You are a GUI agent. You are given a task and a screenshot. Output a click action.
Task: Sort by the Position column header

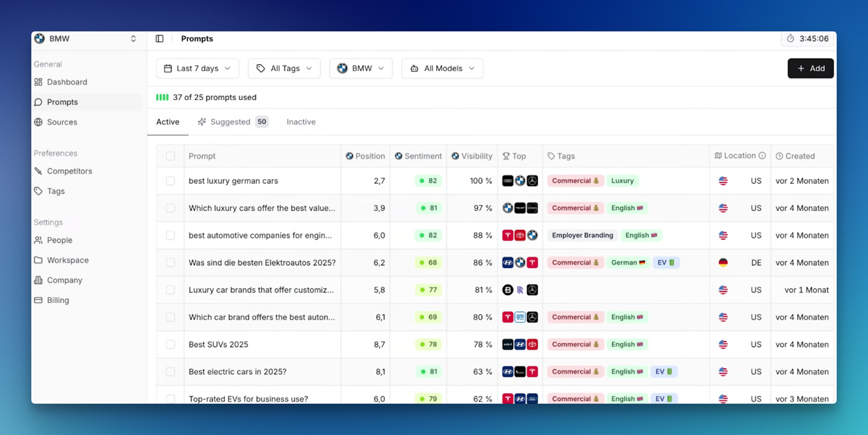tap(365, 156)
